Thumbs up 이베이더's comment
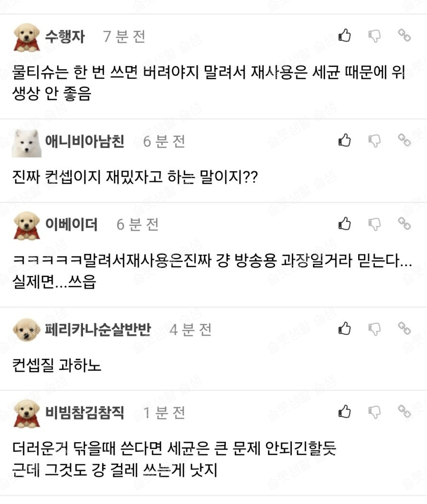427x504 pixels. 345,224
